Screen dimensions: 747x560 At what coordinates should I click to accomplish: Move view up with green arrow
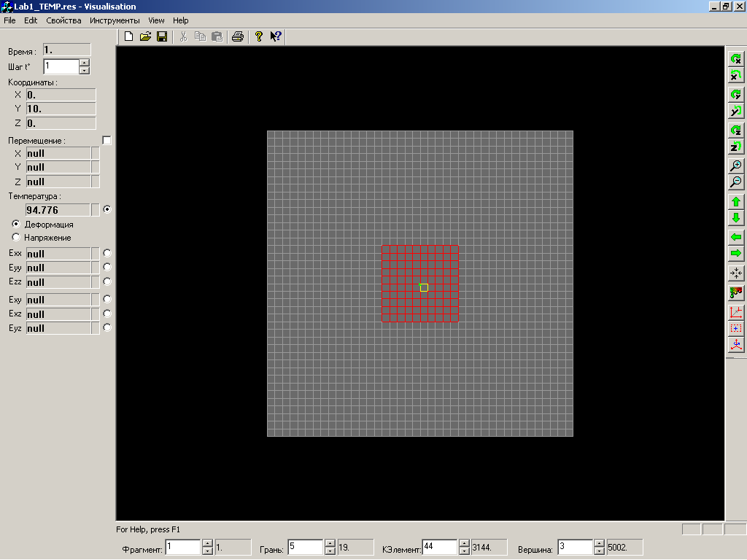[736, 202]
